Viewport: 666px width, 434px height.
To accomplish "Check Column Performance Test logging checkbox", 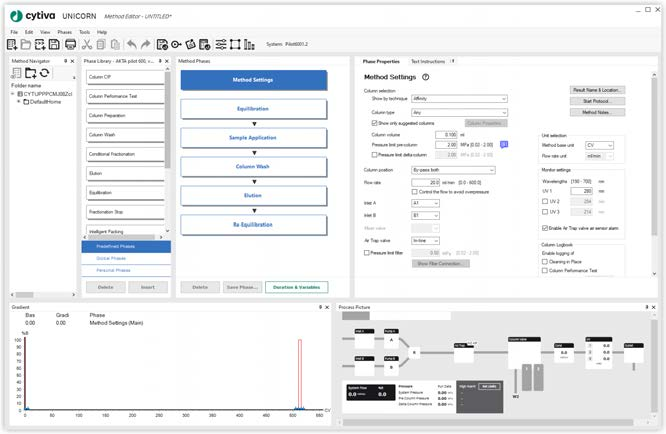I will (x=545, y=271).
